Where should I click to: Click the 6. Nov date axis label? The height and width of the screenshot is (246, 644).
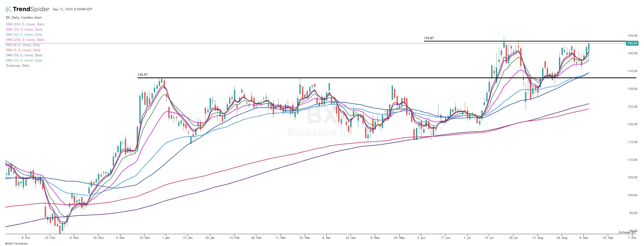(x=74, y=238)
